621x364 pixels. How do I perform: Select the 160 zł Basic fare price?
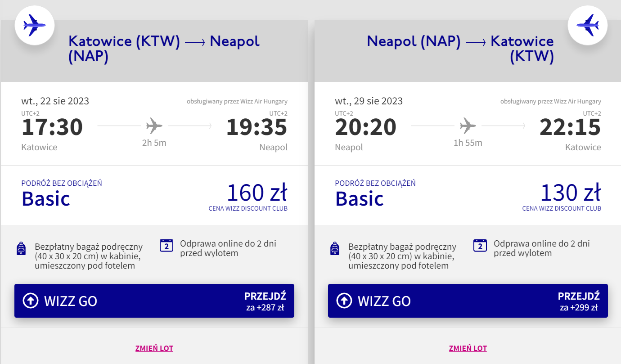tap(257, 193)
